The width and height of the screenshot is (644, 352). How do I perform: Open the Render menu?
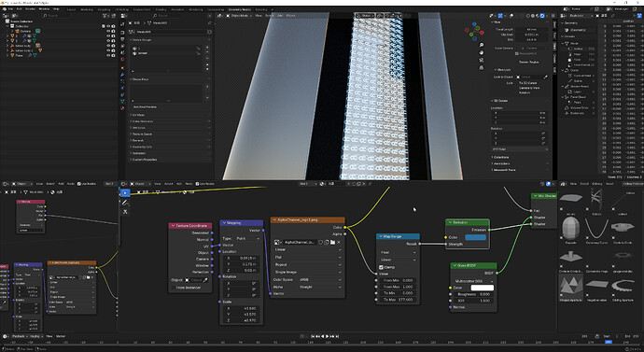coord(31,9)
